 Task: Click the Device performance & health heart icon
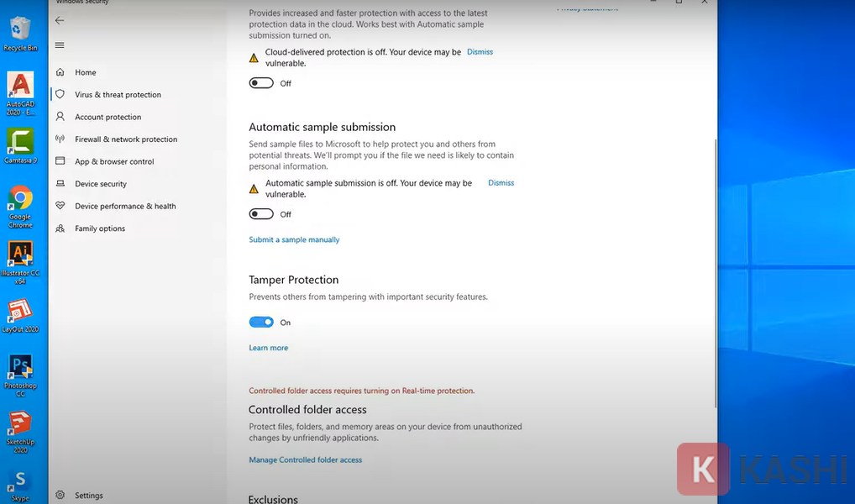60,207
